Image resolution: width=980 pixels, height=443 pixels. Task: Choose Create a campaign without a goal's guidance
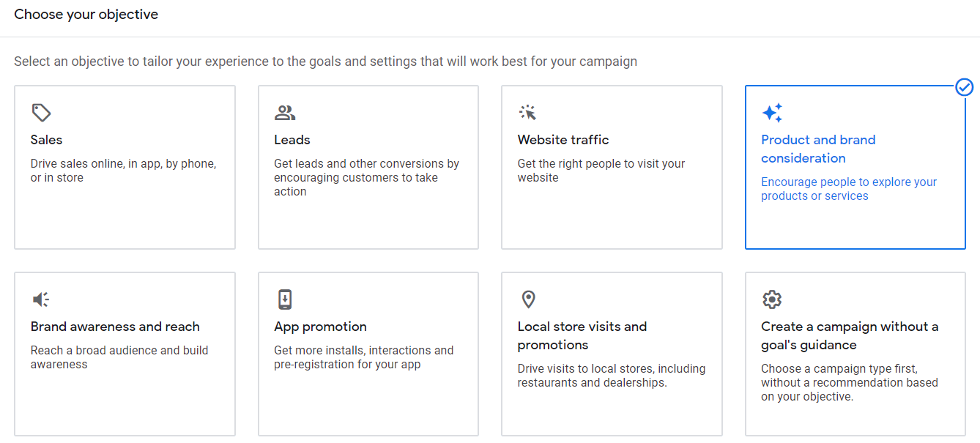pyautogui.click(x=849, y=335)
